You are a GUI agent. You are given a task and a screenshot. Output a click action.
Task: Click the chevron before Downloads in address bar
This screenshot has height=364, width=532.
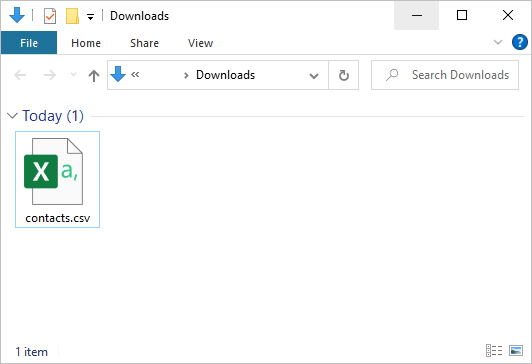186,75
